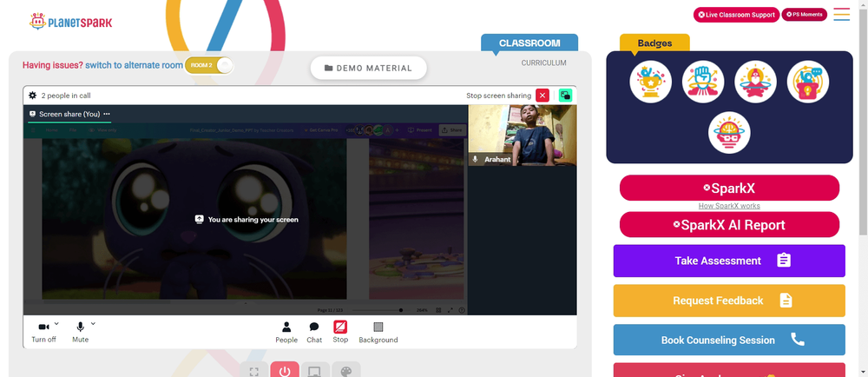Expand camera options chevron next to Turn off

click(x=57, y=324)
